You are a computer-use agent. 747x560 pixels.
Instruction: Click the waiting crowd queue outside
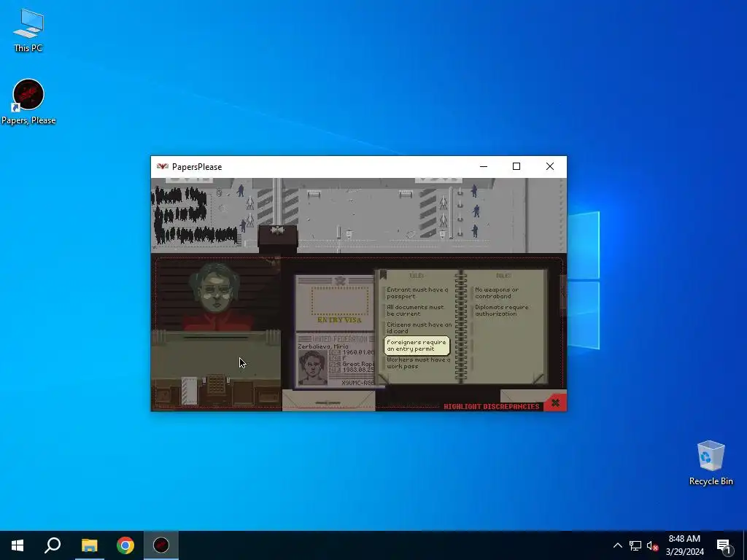click(x=193, y=215)
